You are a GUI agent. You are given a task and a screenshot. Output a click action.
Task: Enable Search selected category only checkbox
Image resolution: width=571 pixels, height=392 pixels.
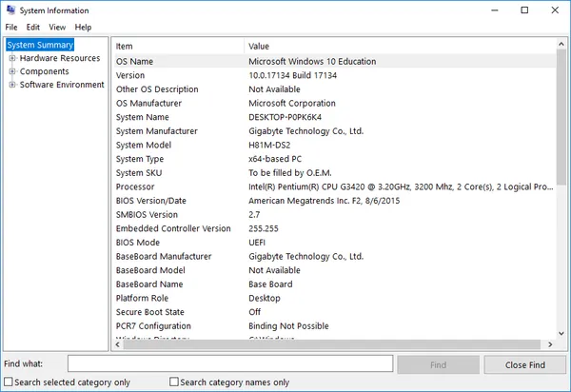(10, 382)
